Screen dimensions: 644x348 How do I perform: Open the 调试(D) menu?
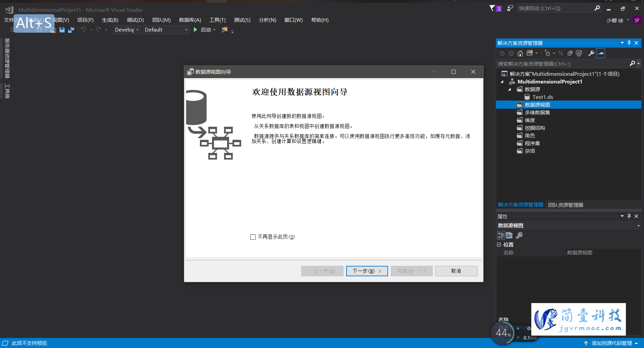pyautogui.click(x=135, y=20)
